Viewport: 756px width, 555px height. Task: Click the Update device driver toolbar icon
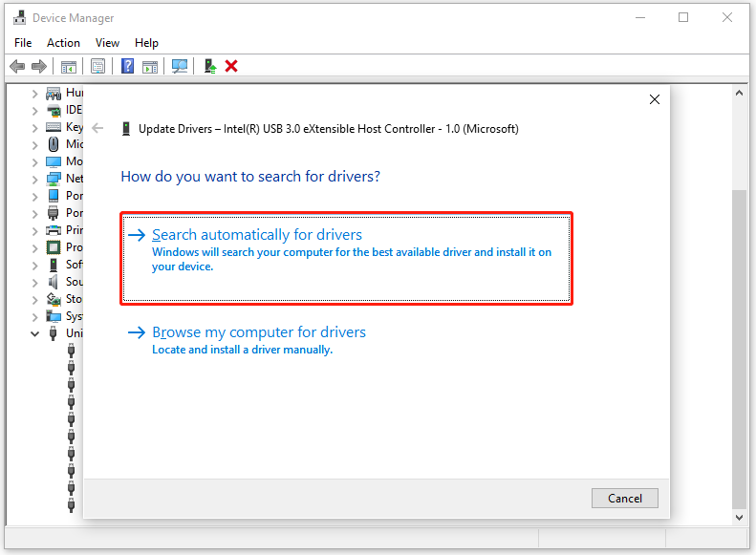coord(209,66)
